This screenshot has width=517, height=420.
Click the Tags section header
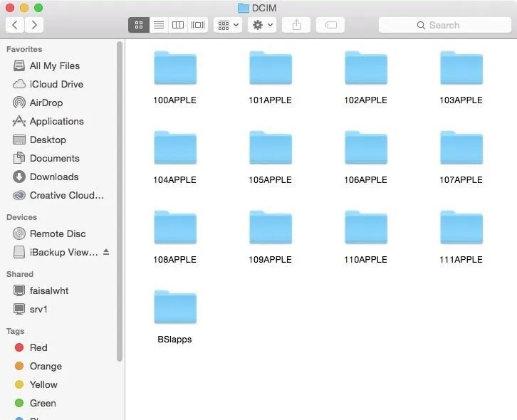click(x=15, y=331)
